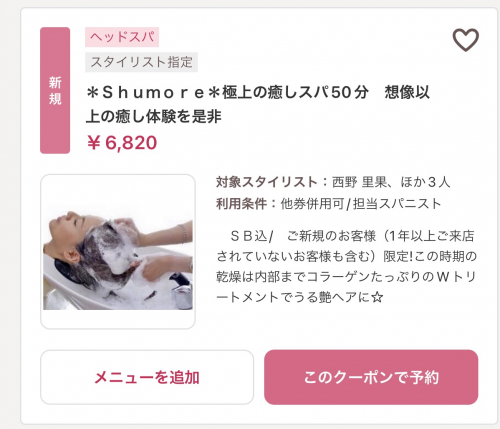Click the ☆ star at description end
Screen dimensions: 500x429
tap(377, 297)
